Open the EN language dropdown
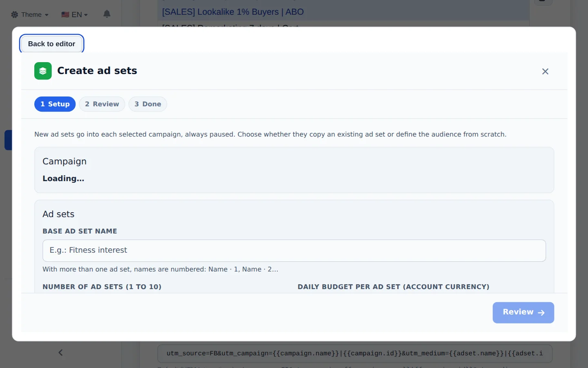The image size is (588, 368). coord(75,15)
